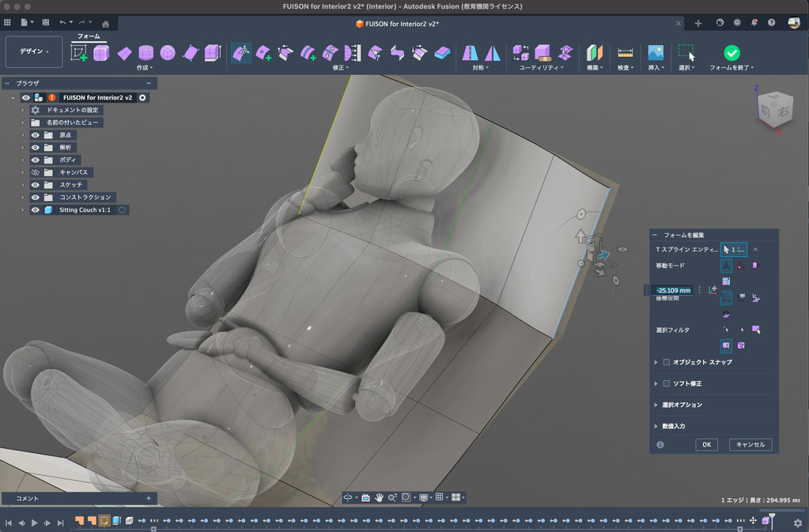Viewport: 809px width, 532px height.
Task: Select the Edit Form tool in the toolbar
Action: (x=241, y=53)
